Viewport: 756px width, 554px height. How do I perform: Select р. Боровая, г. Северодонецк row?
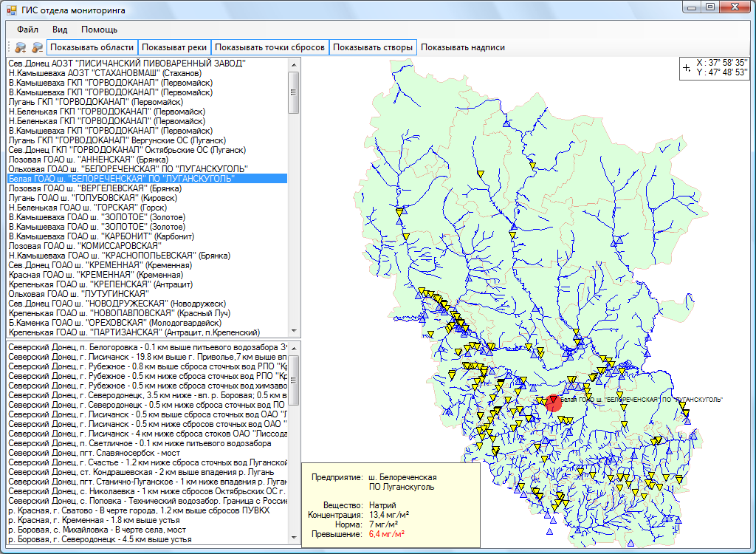coord(148,539)
